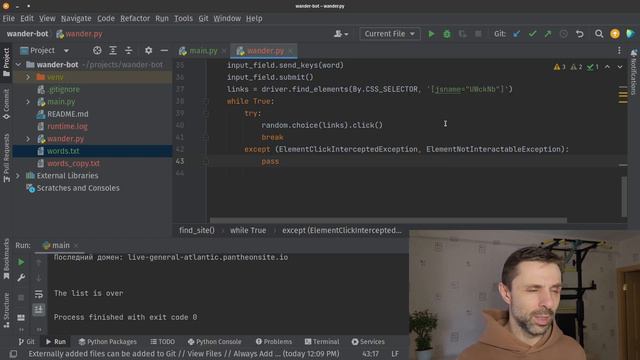
Task: Click cursor position 43:17 in status bar
Action: (370, 354)
